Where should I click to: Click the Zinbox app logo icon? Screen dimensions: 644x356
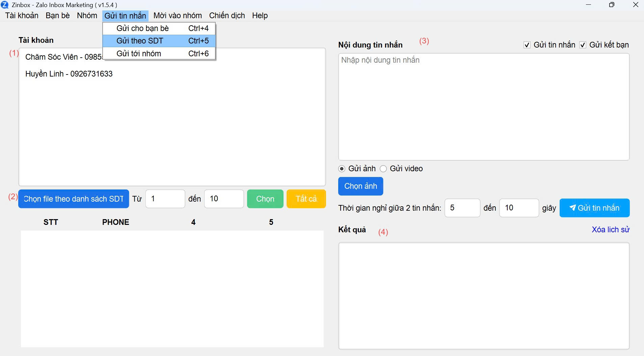5,5
